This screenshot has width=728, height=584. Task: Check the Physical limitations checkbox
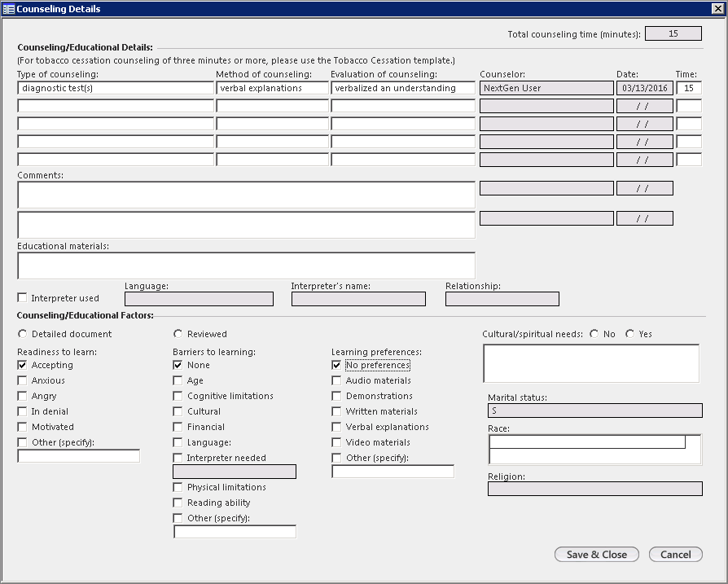click(178, 487)
